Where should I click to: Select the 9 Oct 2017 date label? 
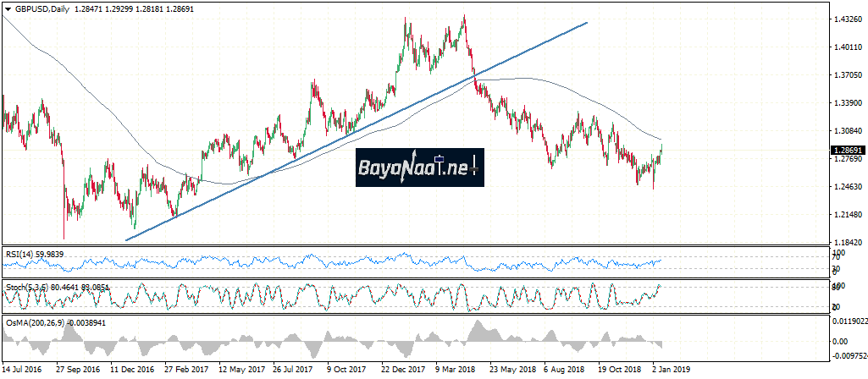click(348, 371)
